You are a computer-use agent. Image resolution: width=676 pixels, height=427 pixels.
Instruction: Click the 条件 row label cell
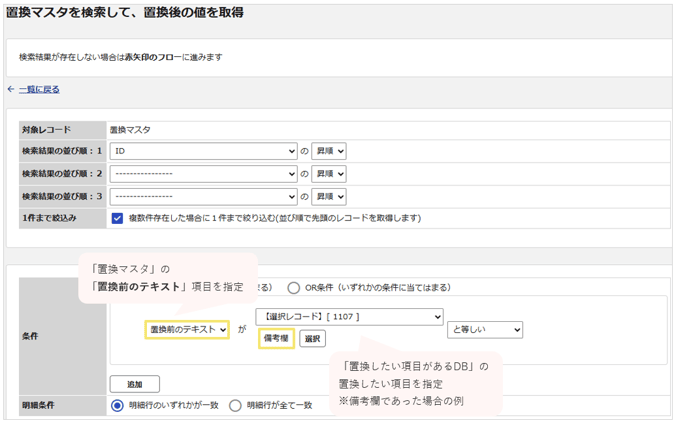pyautogui.click(x=63, y=336)
